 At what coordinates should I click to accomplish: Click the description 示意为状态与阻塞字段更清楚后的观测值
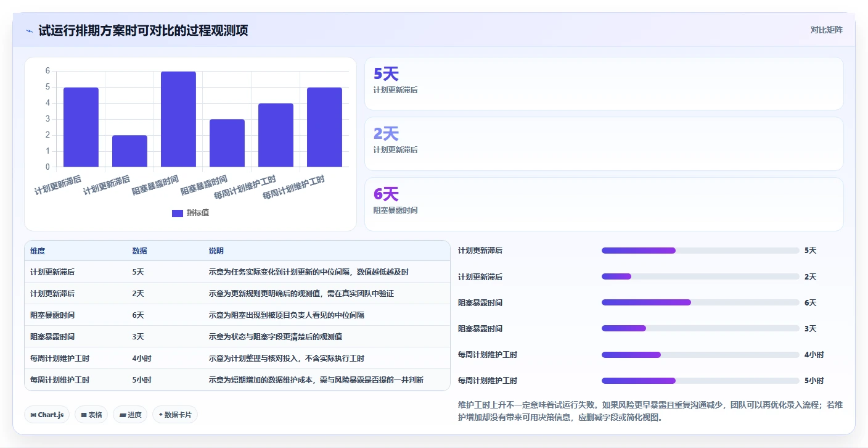point(276,336)
